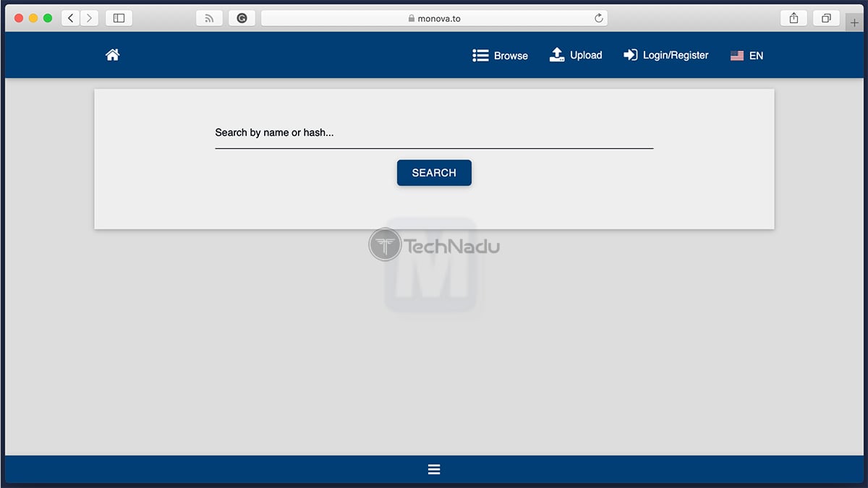Show the Safari tab overview
This screenshot has height=488, width=868.
point(826,18)
